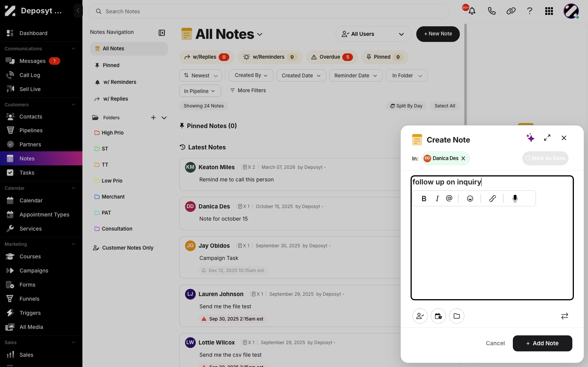Insert a link using the link icon

[x=493, y=199]
